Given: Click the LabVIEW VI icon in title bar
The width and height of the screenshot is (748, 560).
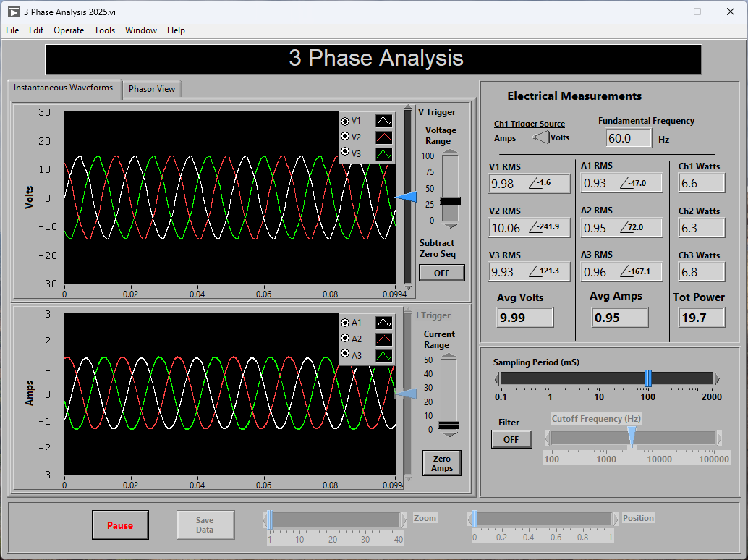Looking at the screenshot, I should 13,12.
